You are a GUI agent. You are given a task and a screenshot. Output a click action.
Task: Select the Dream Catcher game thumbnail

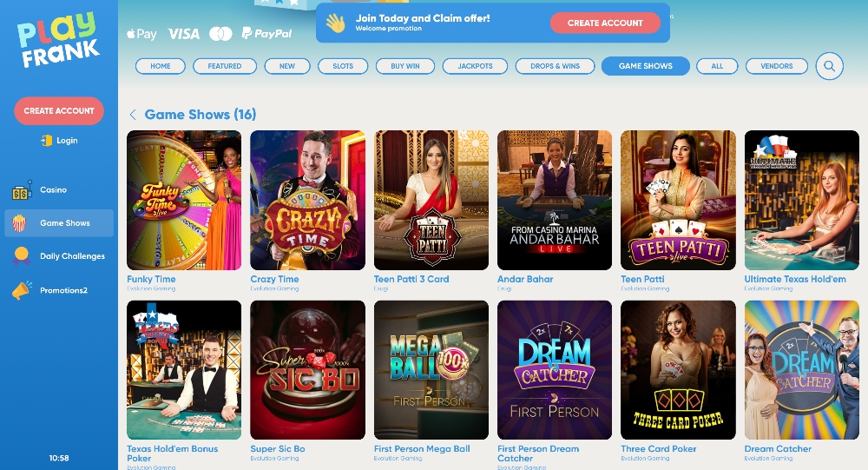[x=801, y=370]
